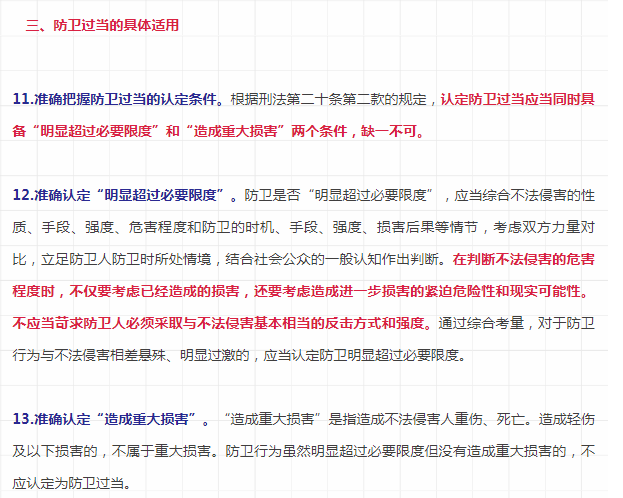Click the red text "在判断不法侵害的危害"
The height and width of the screenshot is (498, 623).
(x=523, y=259)
